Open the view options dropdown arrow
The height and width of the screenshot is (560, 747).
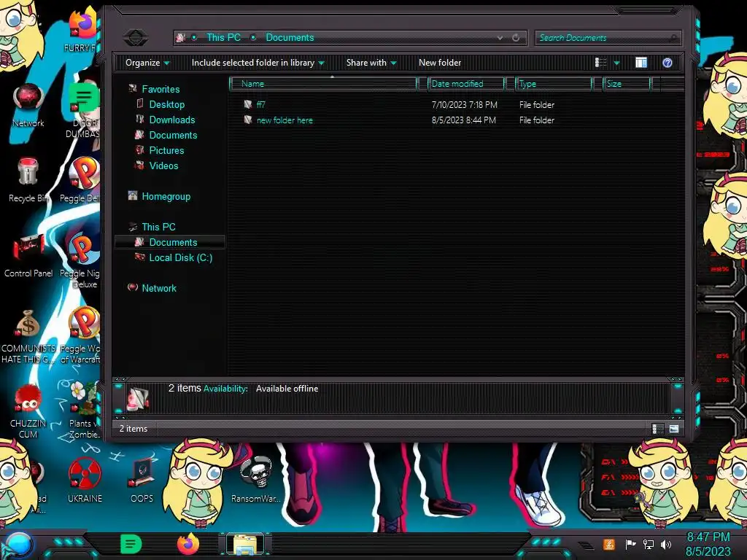click(616, 63)
